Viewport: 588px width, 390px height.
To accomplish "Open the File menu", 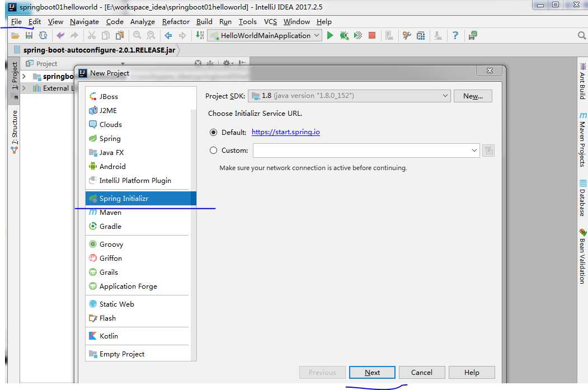I will 16,22.
